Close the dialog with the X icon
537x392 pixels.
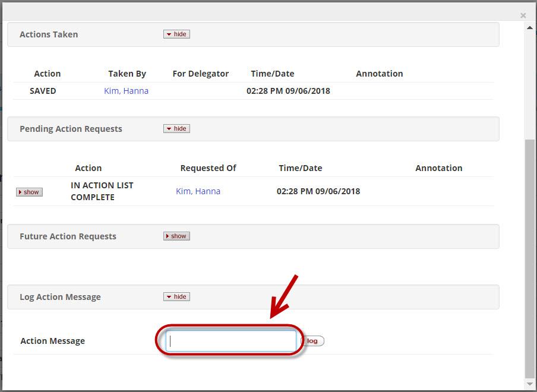523,15
